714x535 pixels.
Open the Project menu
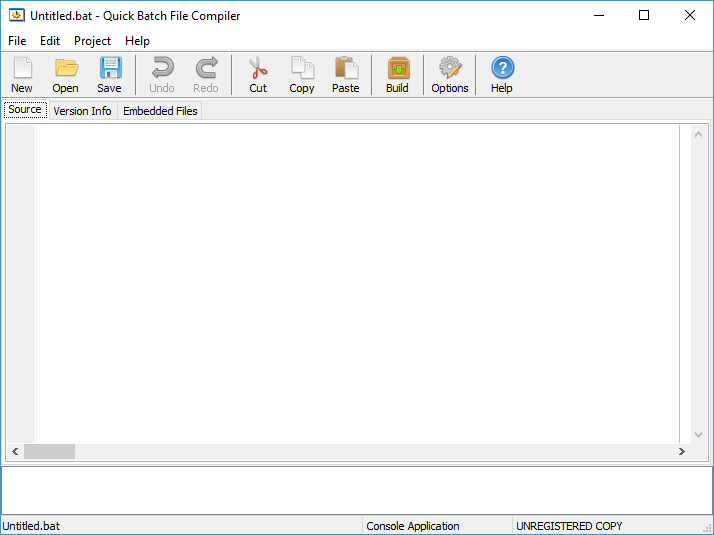tap(92, 41)
